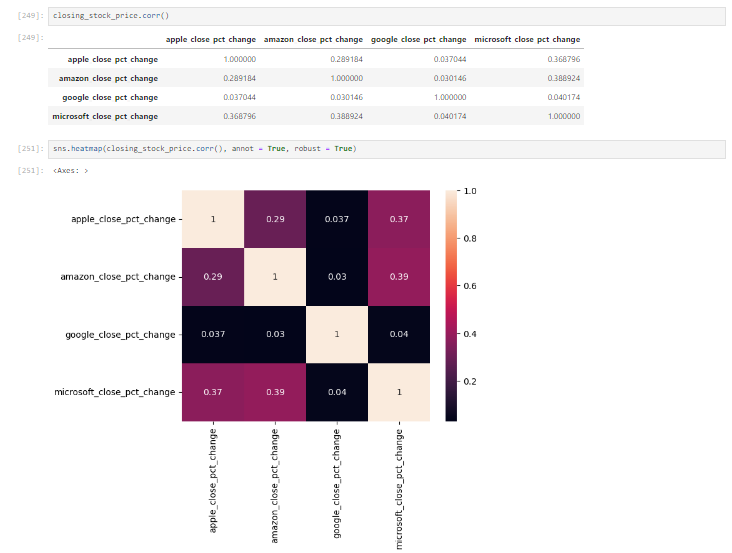
Task: Click heatmap y-axis label google_close_pct_change
Action: pos(120,335)
